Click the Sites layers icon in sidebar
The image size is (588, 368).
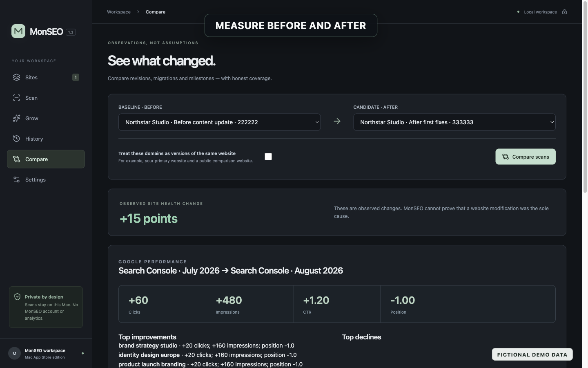pos(16,77)
